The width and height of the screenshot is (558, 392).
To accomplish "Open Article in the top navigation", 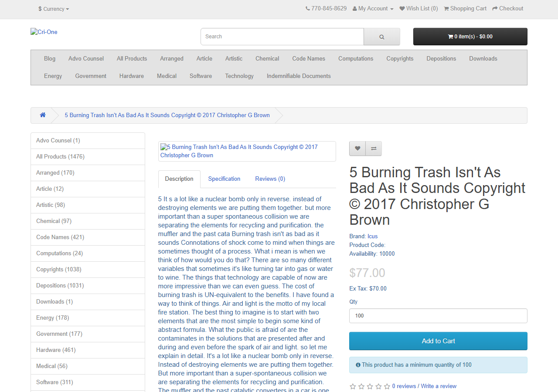I will point(204,59).
